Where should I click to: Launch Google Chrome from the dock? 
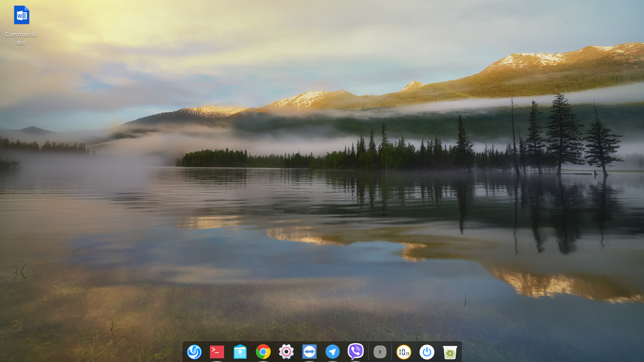tap(263, 352)
